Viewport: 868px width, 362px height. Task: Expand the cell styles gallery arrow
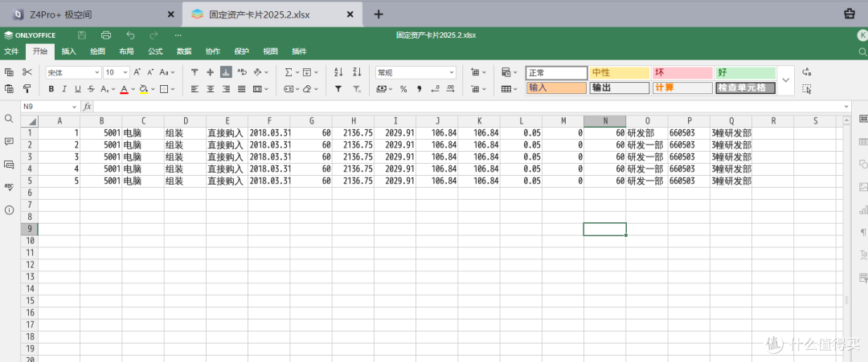click(785, 80)
